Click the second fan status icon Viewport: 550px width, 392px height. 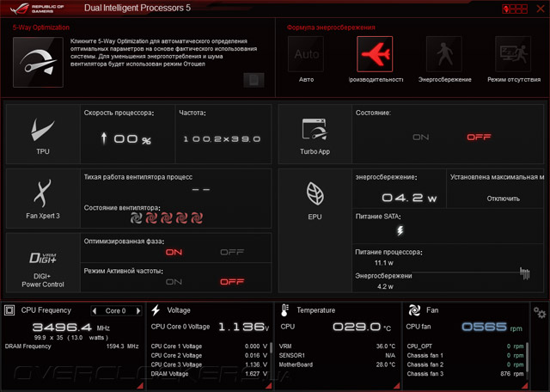point(151,218)
